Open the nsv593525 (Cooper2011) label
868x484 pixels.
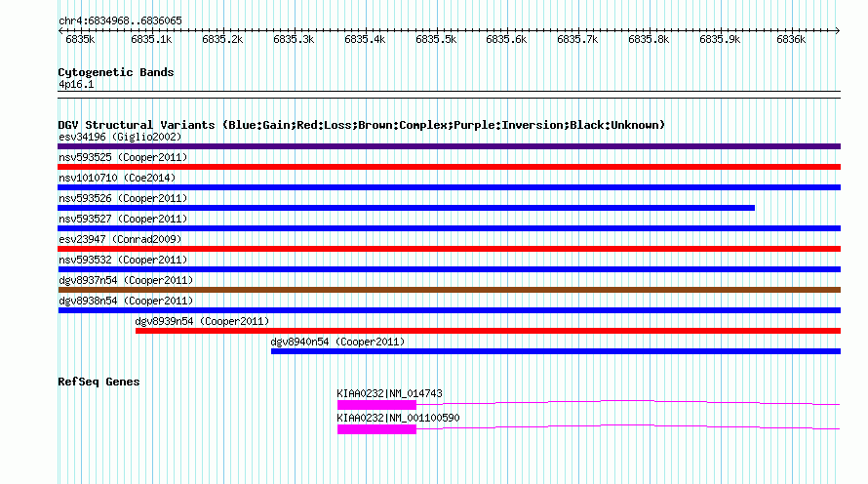click(x=123, y=157)
